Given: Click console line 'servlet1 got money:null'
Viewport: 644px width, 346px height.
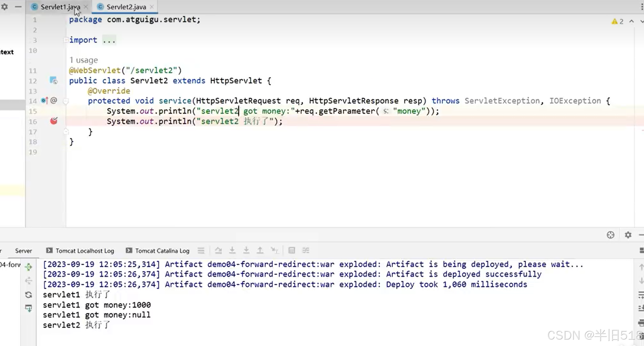Looking at the screenshot, I should tap(97, 315).
